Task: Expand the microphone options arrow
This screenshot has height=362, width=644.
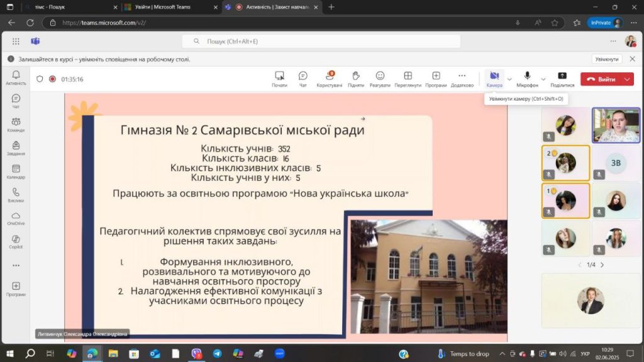Action: click(x=543, y=79)
